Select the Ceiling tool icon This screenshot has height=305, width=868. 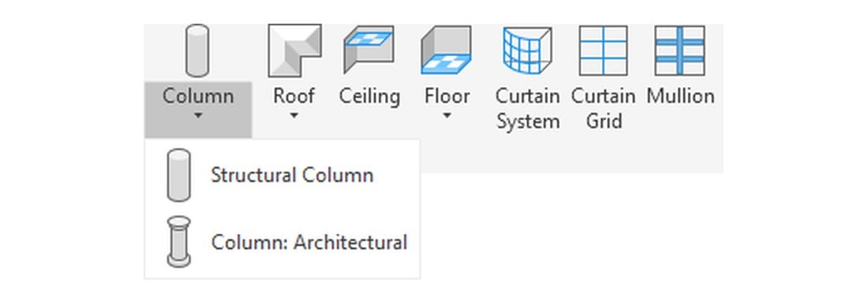(x=369, y=51)
